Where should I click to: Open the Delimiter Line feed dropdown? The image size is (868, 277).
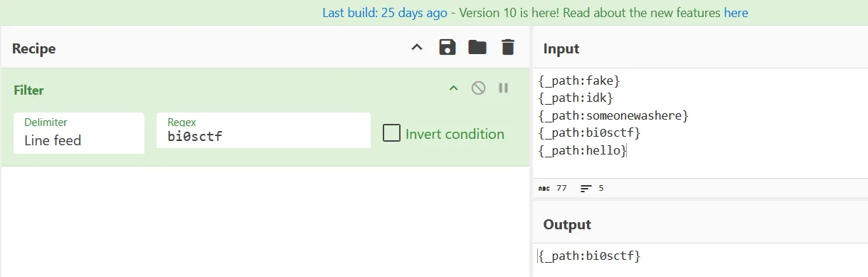tap(79, 133)
